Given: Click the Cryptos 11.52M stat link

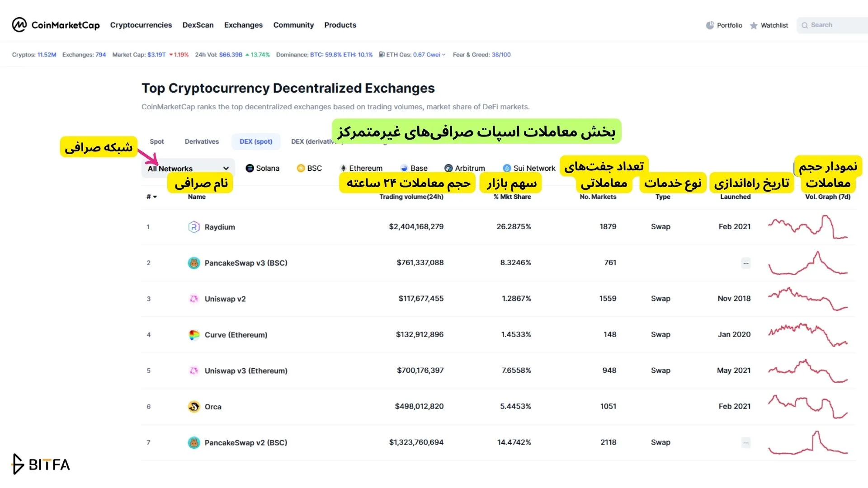Looking at the screenshot, I should [x=47, y=55].
